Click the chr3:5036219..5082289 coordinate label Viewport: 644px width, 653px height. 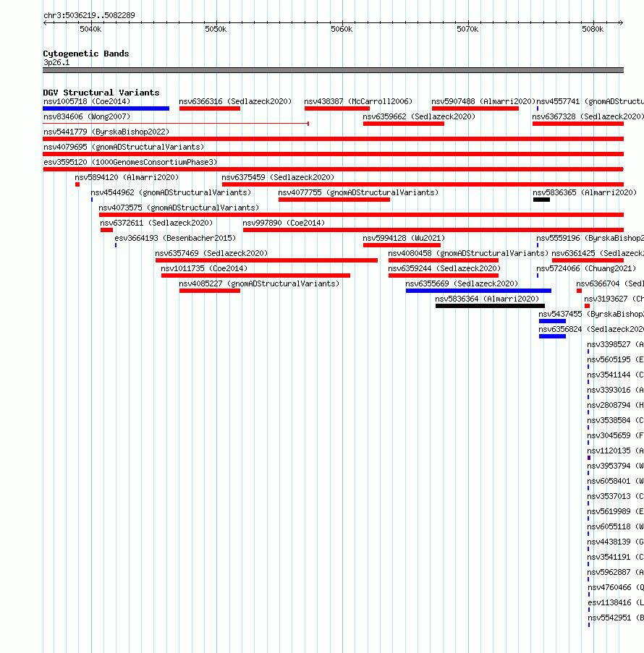pyautogui.click(x=89, y=15)
